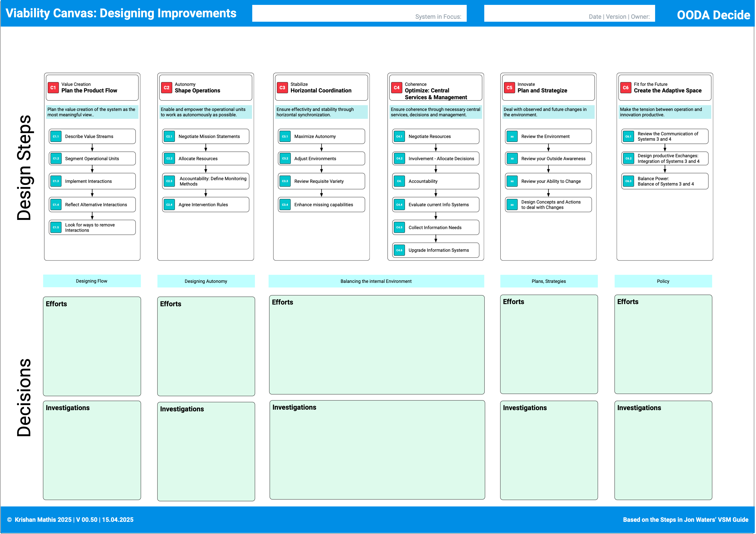Viewport: 756px width, 534px height.
Task: Click the red C1 badge icon
Action: pos(53,88)
